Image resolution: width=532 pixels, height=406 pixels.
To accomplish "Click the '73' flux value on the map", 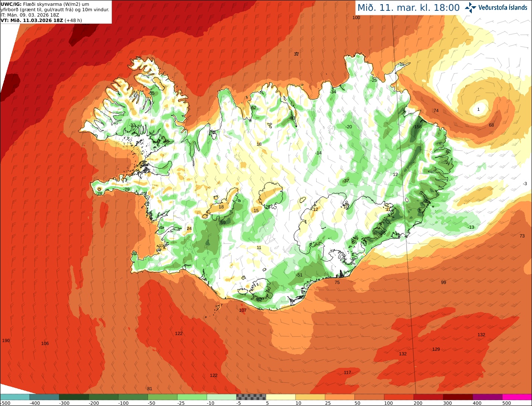I will (x=522, y=236).
